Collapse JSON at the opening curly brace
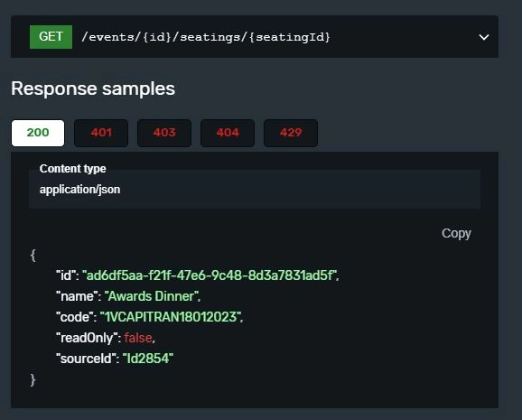Viewport: 522px width, 420px height. tap(33, 256)
